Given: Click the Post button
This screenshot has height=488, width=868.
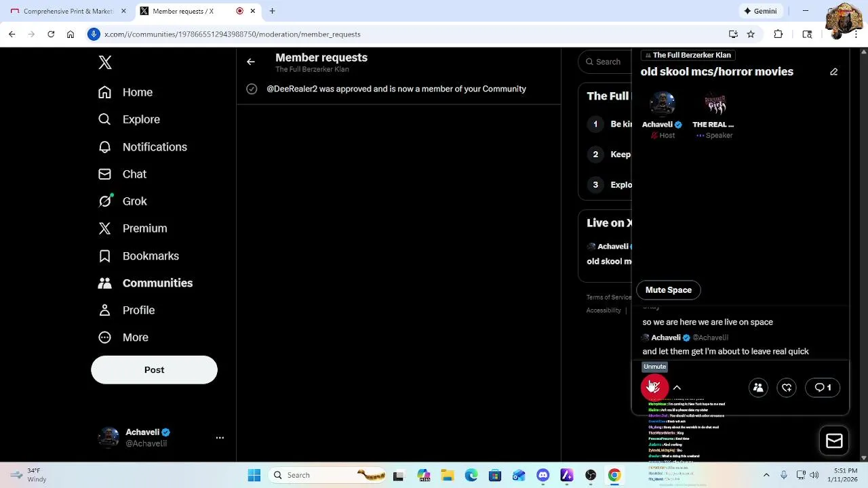Looking at the screenshot, I should (x=154, y=370).
